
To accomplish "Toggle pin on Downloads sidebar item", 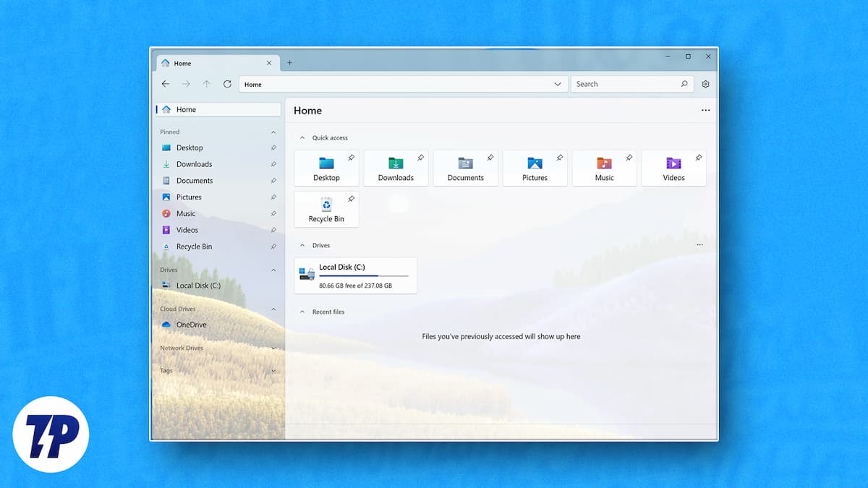I will (273, 164).
